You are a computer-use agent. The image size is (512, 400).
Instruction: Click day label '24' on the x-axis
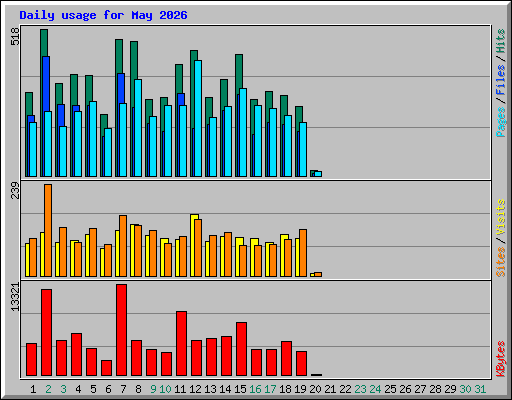tap(375, 389)
